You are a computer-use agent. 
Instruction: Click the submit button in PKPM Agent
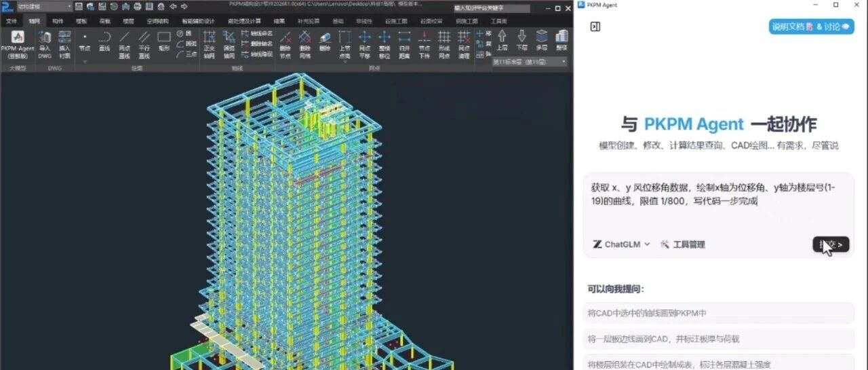pos(831,244)
